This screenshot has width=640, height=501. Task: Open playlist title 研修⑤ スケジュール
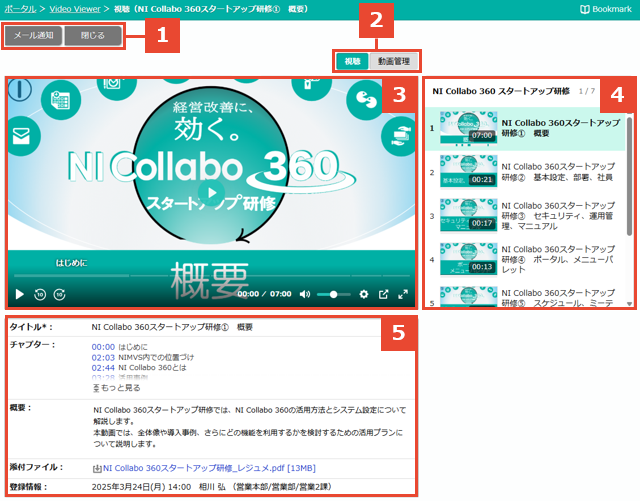tap(558, 298)
